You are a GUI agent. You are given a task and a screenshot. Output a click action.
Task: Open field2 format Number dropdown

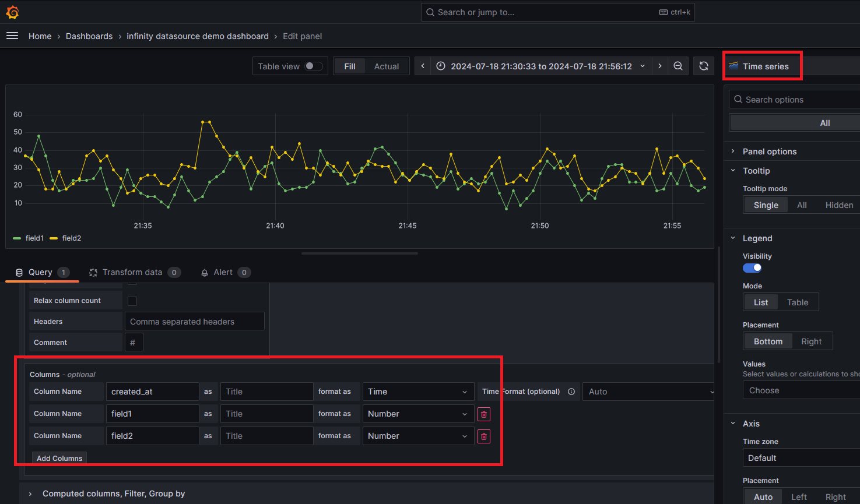(418, 436)
